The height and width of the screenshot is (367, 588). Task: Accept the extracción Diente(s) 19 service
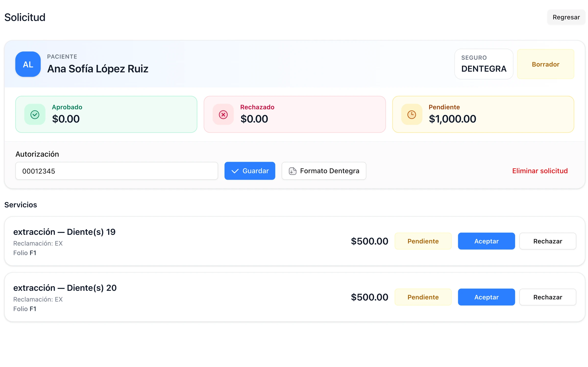point(486,241)
